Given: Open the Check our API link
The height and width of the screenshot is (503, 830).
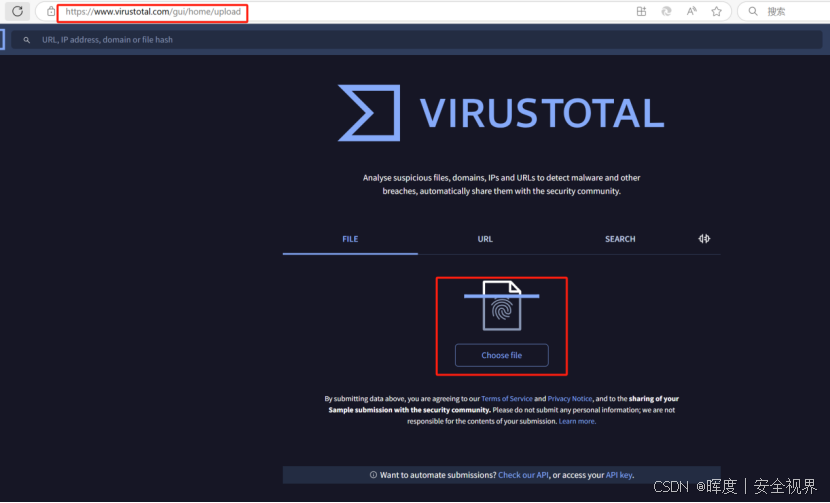Looking at the screenshot, I should (523, 475).
